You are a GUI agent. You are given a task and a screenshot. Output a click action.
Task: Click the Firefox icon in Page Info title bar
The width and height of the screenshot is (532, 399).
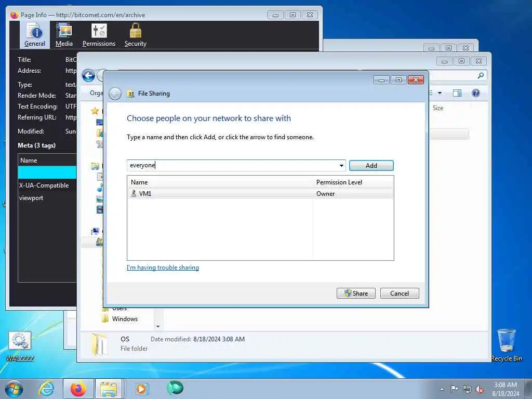pos(14,15)
